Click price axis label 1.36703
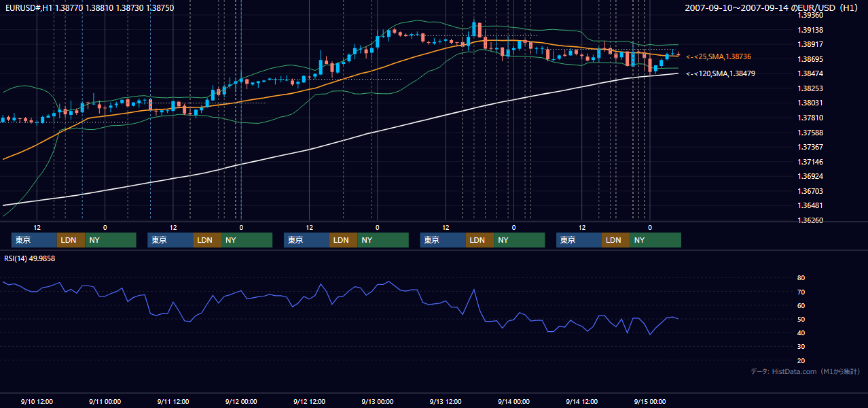This screenshot has height=408, width=868. coord(810,191)
